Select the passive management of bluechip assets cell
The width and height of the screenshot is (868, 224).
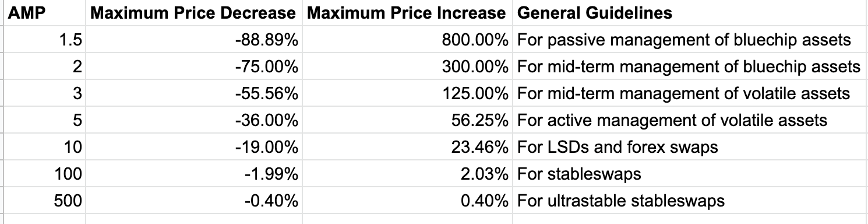tap(690, 40)
